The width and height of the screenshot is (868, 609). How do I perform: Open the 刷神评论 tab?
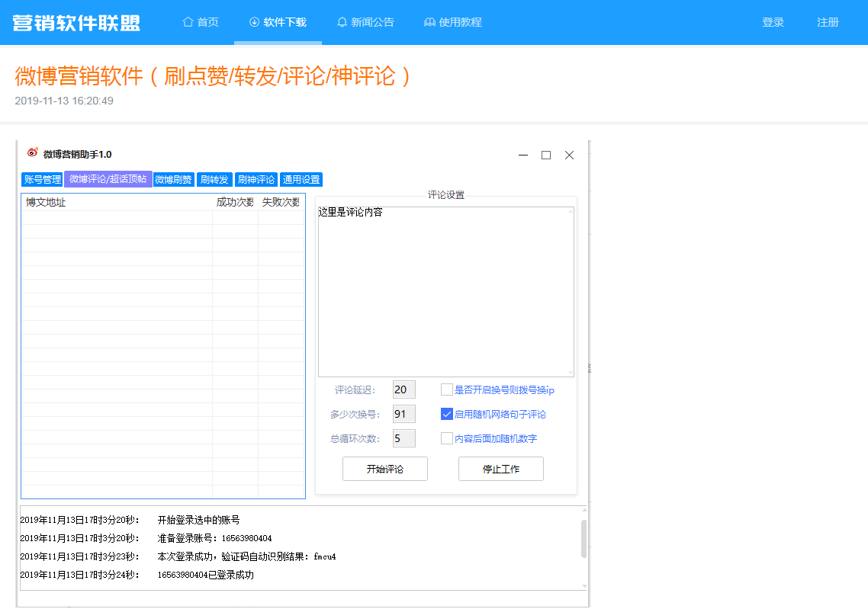(256, 180)
